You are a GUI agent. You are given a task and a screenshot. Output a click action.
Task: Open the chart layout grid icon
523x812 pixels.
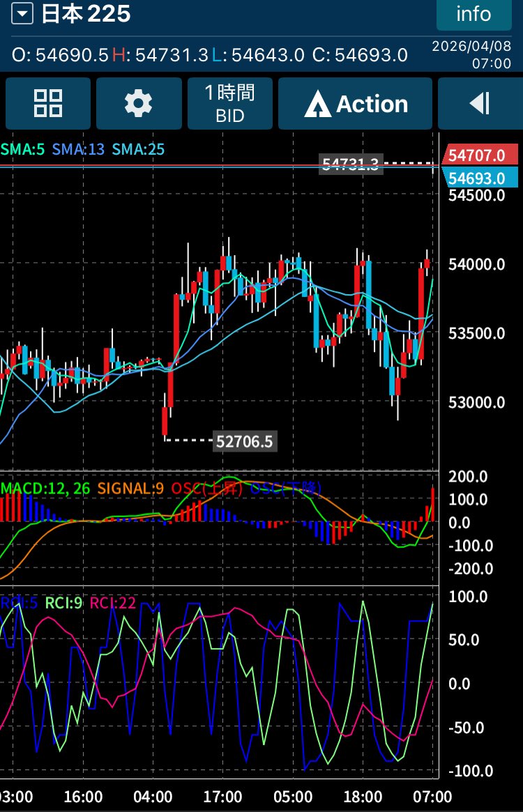coord(48,103)
